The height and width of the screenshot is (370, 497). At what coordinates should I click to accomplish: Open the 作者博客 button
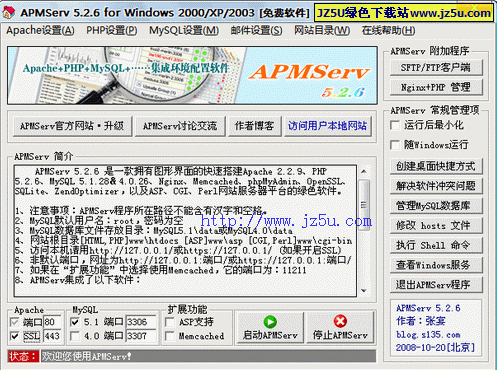[254, 126]
